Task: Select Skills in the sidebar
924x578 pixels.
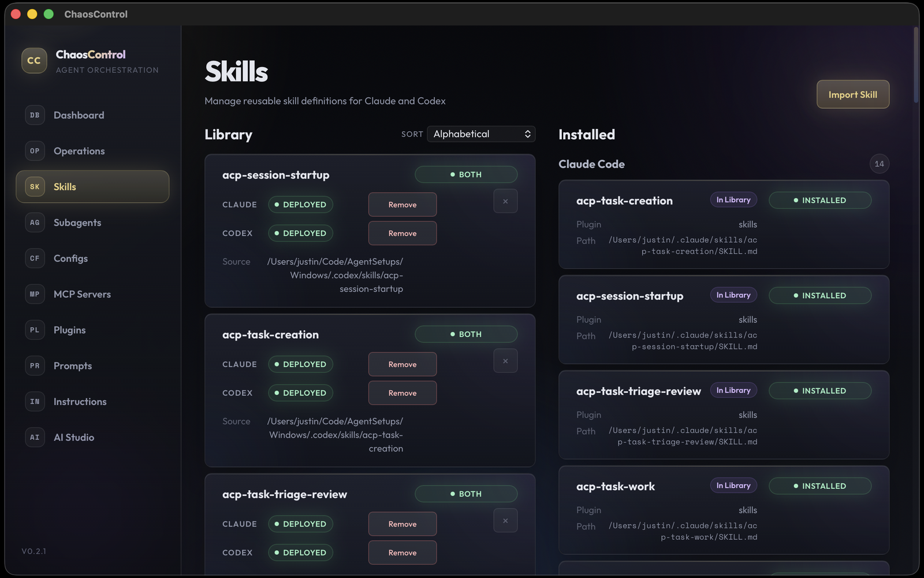Action: coord(92,187)
